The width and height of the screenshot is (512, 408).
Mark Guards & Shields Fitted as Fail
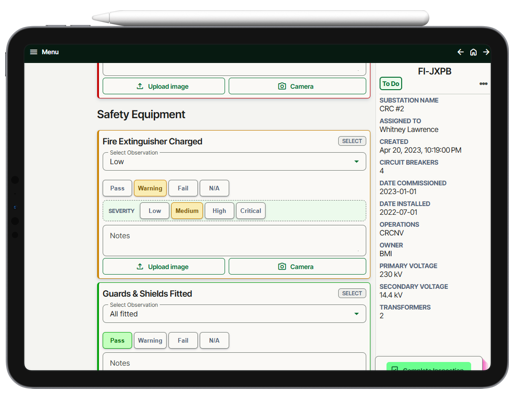[x=183, y=341]
